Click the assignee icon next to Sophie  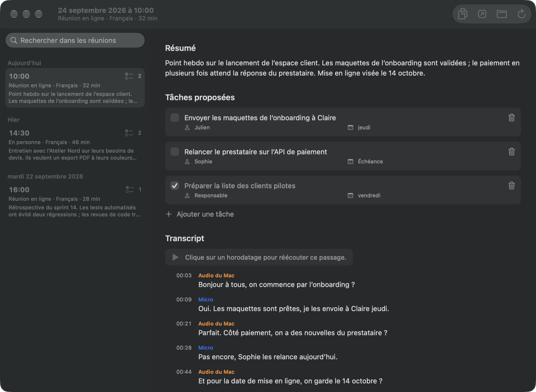click(187, 162)
